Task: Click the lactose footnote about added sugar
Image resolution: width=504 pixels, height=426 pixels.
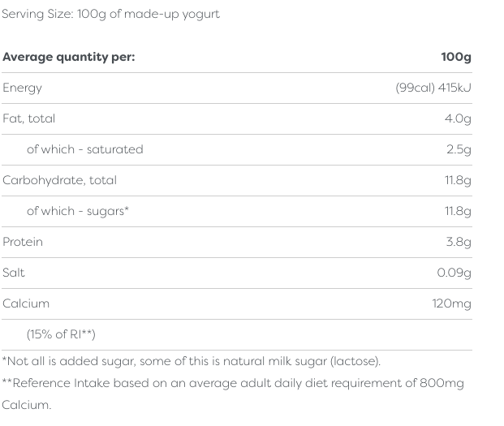Action: 192,361
